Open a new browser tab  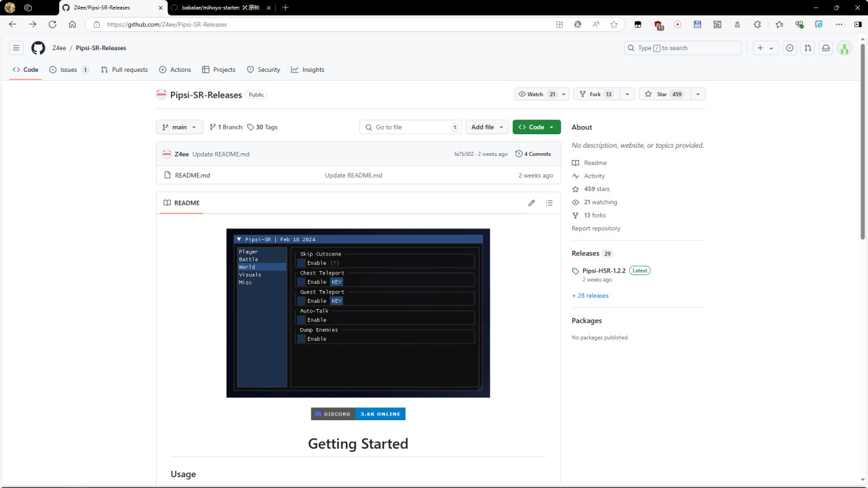pos(285,7)
